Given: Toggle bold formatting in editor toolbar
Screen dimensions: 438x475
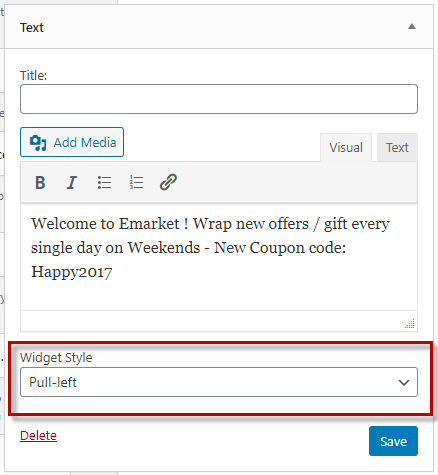Looking at the screenshot, I should coord(40,182).
